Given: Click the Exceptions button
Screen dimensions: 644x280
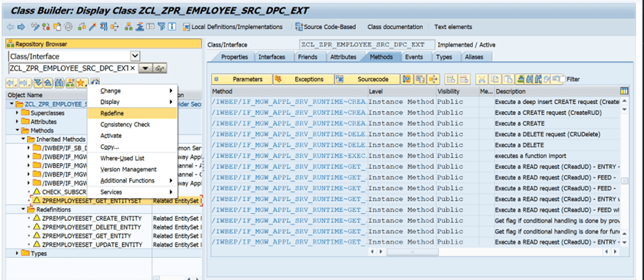Looking at the screenshot, I should [x=303, y=79].
